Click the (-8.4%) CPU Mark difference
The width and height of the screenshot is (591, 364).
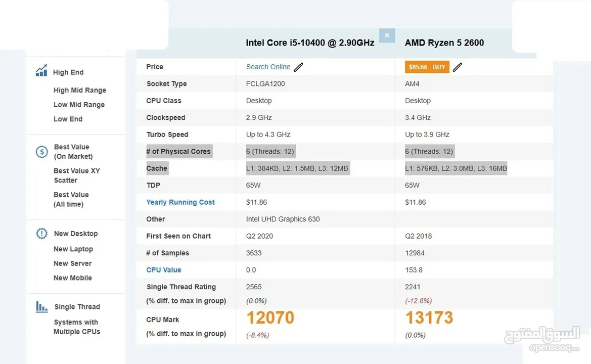(x=257, y=335)
